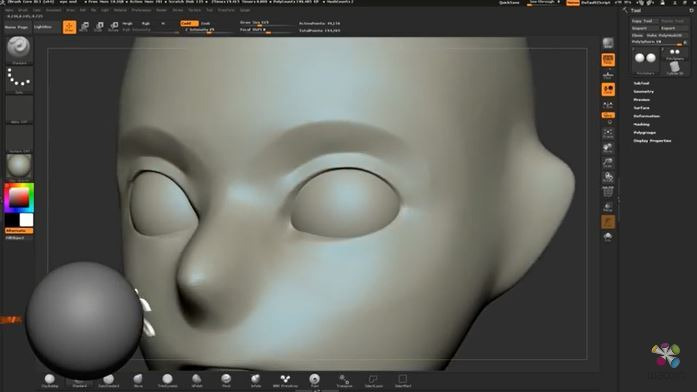Viewport: 697px width, 392px height.
Task: Select the black secondary color swatch
Action: click(x=12, y=220)
